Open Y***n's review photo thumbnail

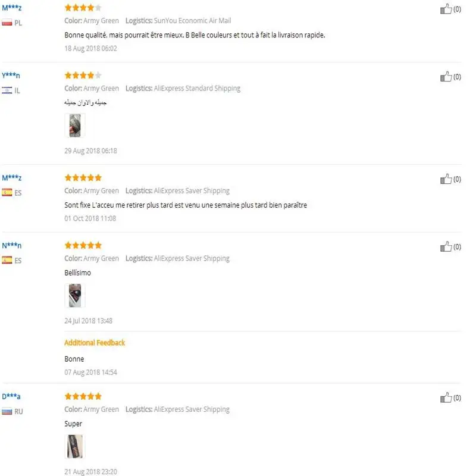[x=75, y=126]
